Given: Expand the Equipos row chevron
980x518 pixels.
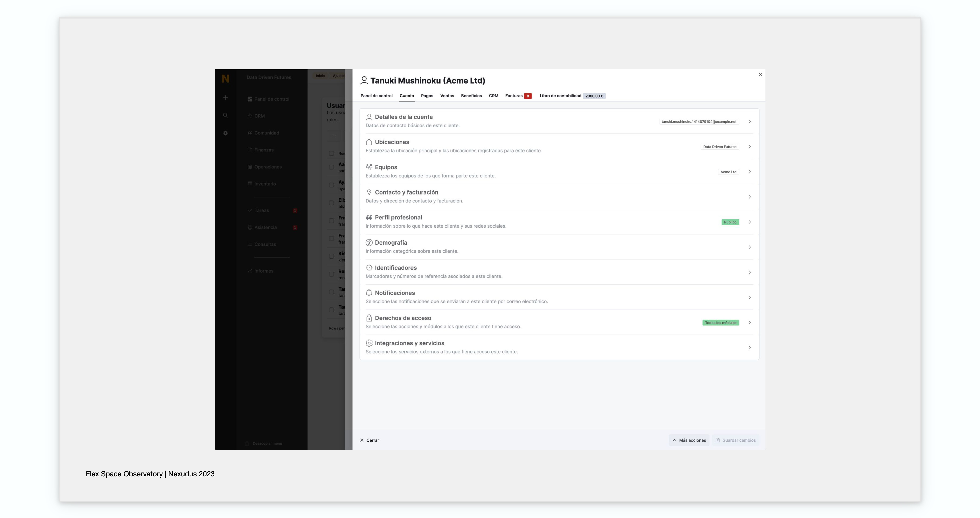Looking at the screenshot, I should [750, 171].
